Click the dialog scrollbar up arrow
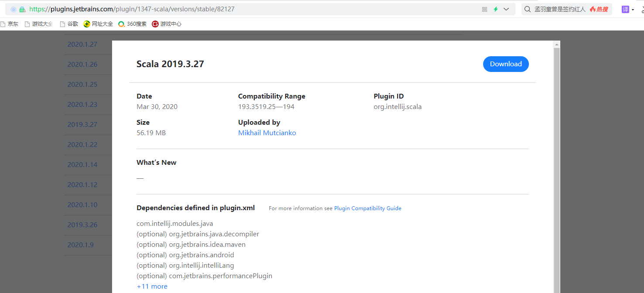The image size is (644, 293). [x=557, y=44]
